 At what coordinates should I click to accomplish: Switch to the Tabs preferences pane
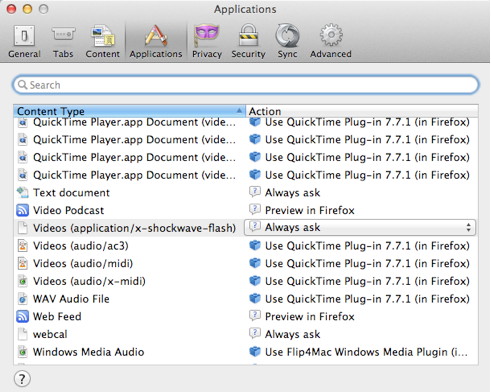click(x=63, y=42)
